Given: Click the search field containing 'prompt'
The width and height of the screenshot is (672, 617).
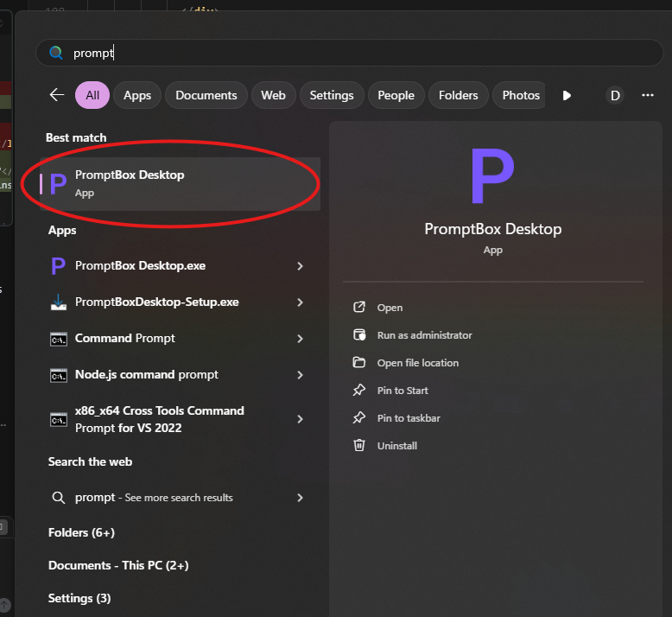Looking at the screenshot, I should click(349, 53).
